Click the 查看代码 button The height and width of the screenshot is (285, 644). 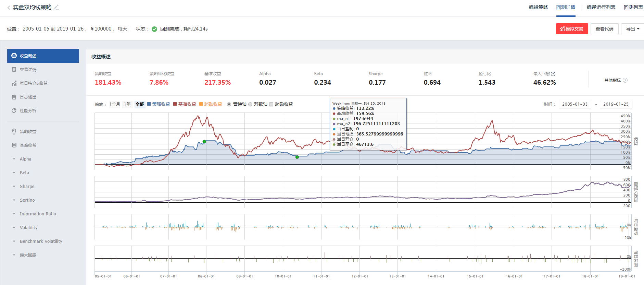(x=604, y=29)
